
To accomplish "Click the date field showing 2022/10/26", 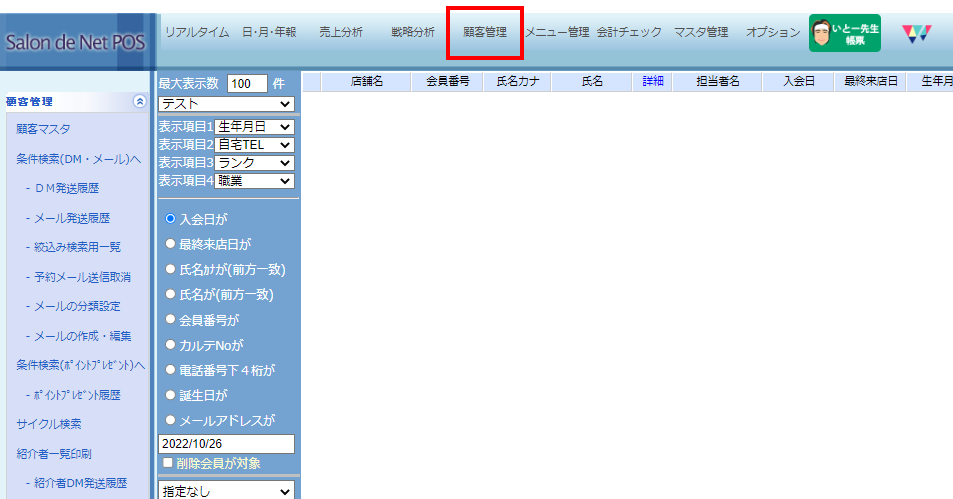I will [226, 444].
